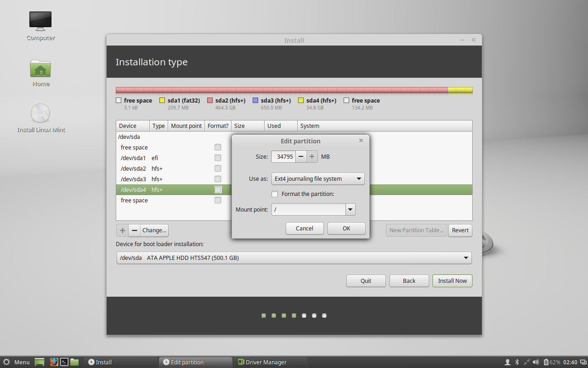This screenshot has height=368, width=588.
Task: Click the volume speaker icon in the tray
Action: 536,362
